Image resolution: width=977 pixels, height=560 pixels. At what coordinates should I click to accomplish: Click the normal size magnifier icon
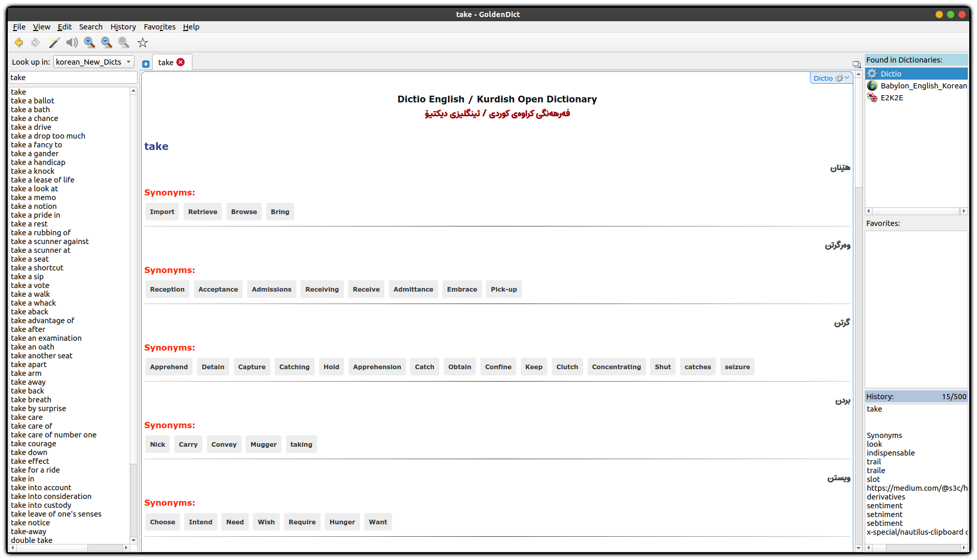coord(124,42)
